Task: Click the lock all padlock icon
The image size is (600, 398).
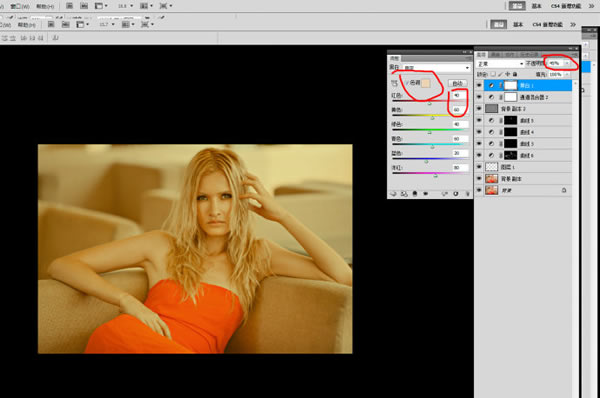Action: click(x=515, y=74)
